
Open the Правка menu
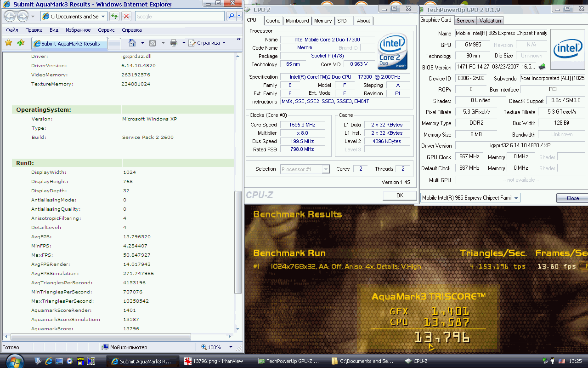tap(34, 30)
